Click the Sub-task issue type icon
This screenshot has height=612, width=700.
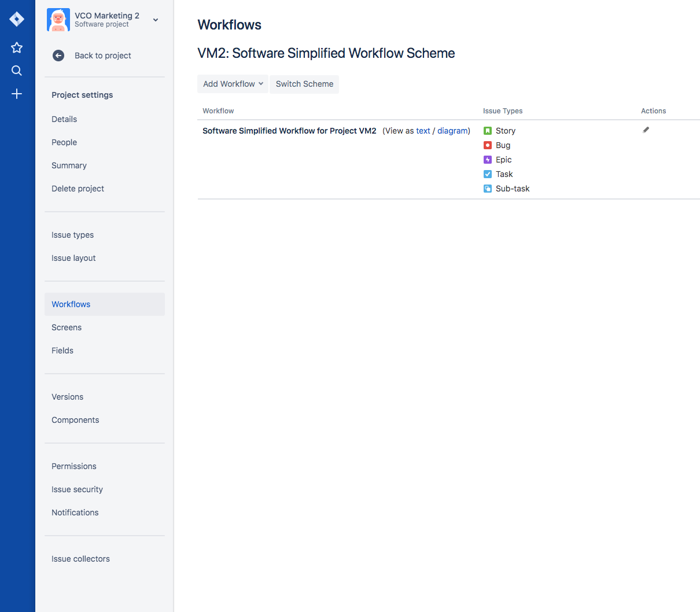tap(488, 189)
